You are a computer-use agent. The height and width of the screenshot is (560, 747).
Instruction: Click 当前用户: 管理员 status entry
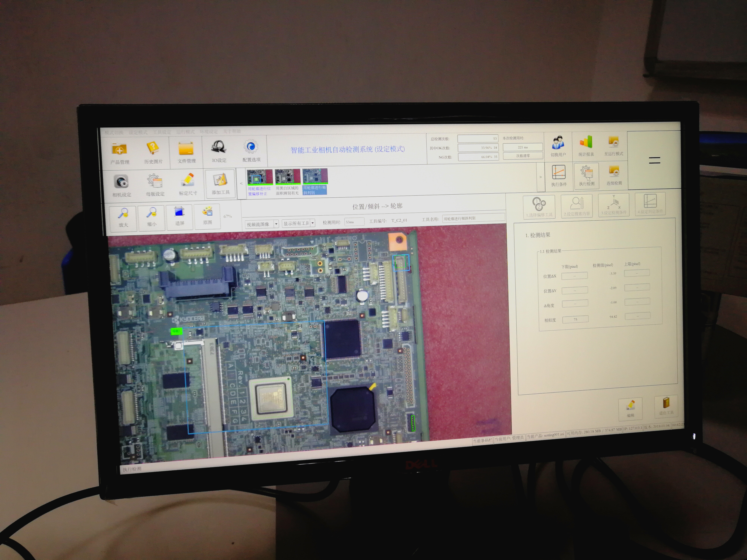(x=509, y=438)
